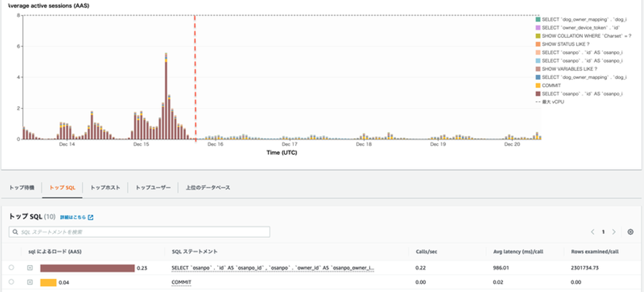Click the SHOW COLLATION WHERE Charset legend text
Image resolution: width=644 pixels, height=292 pixels.
586,36
